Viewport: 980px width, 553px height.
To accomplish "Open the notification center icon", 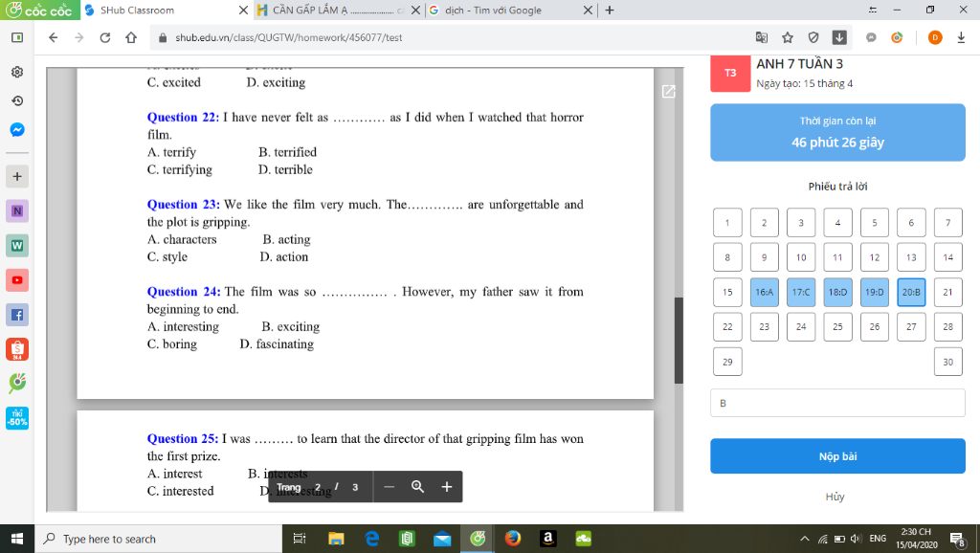I will [957, 539].
